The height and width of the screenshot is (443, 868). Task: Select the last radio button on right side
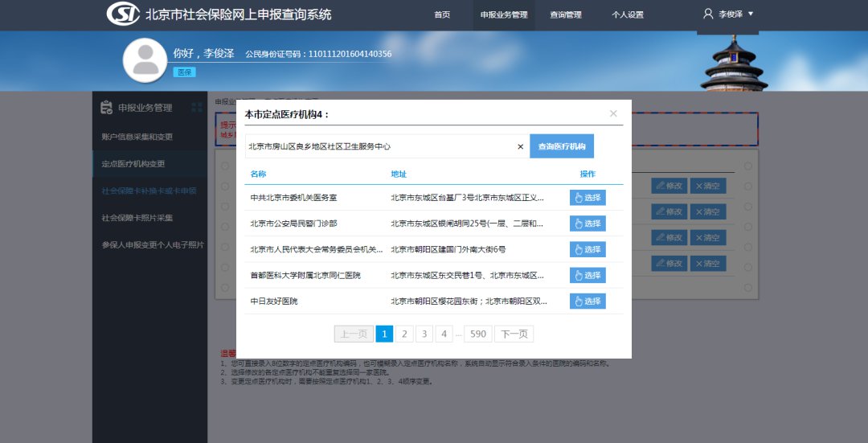click(x=748, y=287)
